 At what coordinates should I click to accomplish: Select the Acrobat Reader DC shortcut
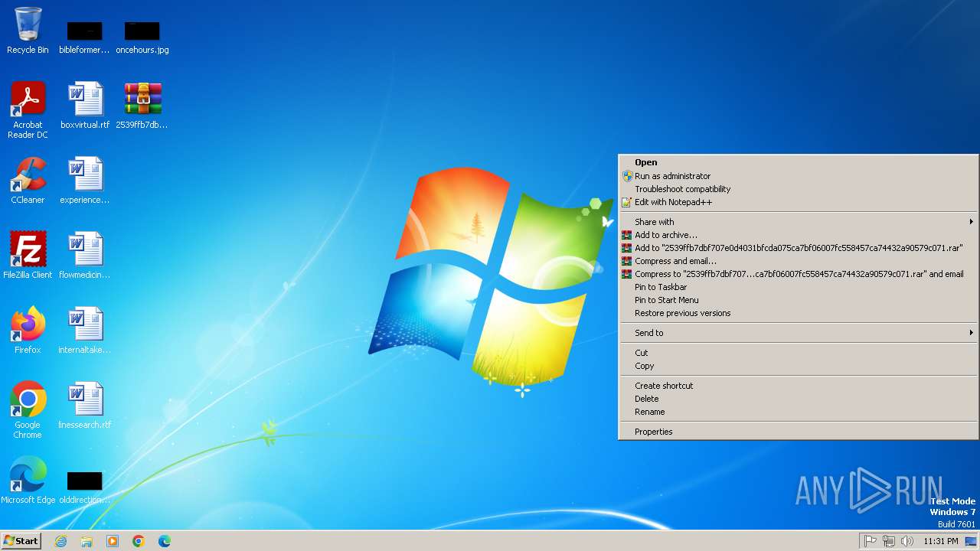tap(28, 110)
